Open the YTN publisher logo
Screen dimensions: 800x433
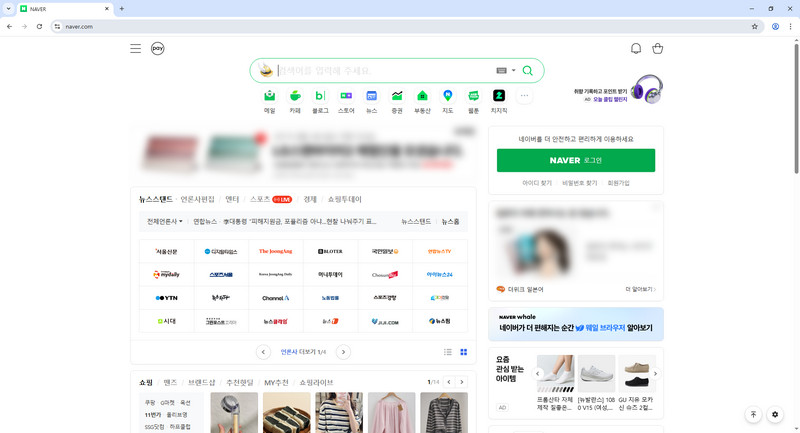click(166, 298)
